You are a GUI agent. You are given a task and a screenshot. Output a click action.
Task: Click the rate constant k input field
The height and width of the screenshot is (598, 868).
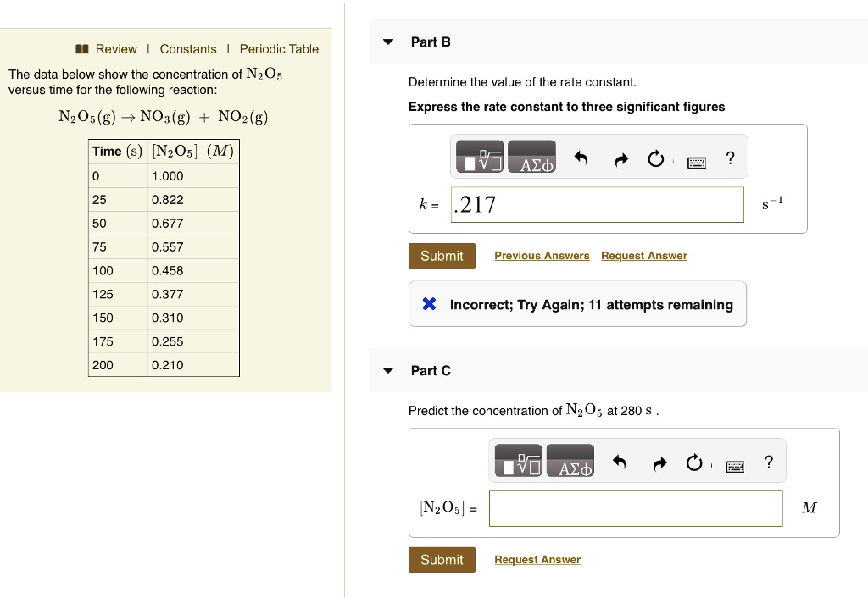598,204
